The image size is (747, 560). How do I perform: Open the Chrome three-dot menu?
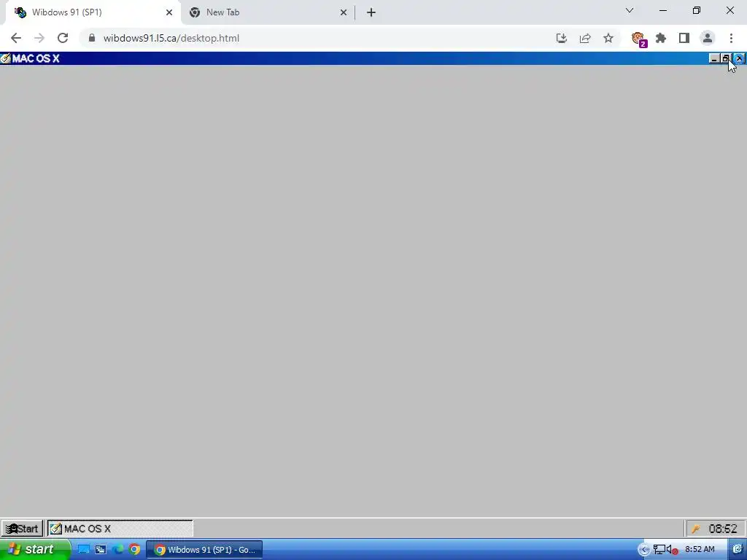pos(731,38)
